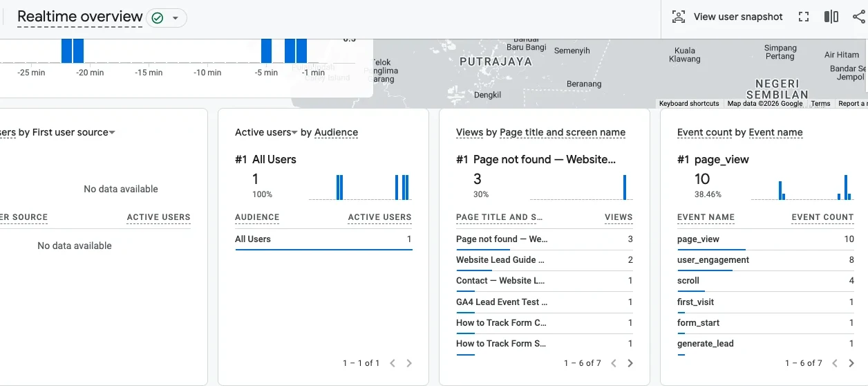The height and width of the screenshot is (386, 868).
Task: Select the user_engagement event row
Action: (x=766, y=260)
